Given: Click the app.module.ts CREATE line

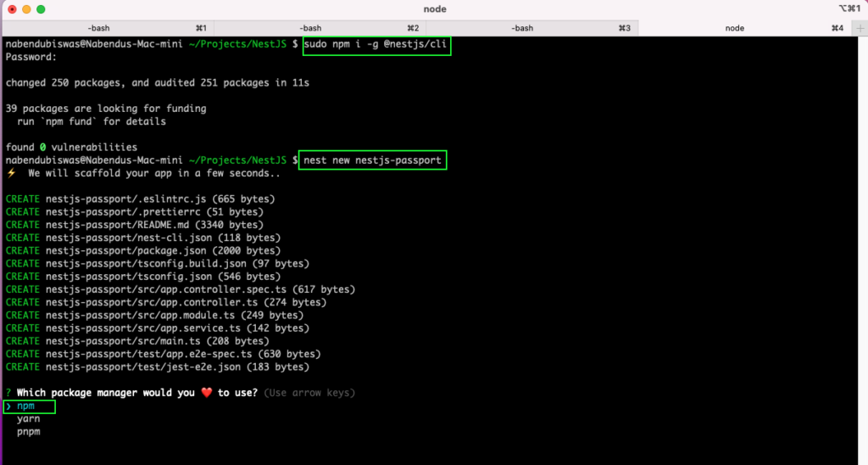Looking at the screenshot, I should 154,316.
